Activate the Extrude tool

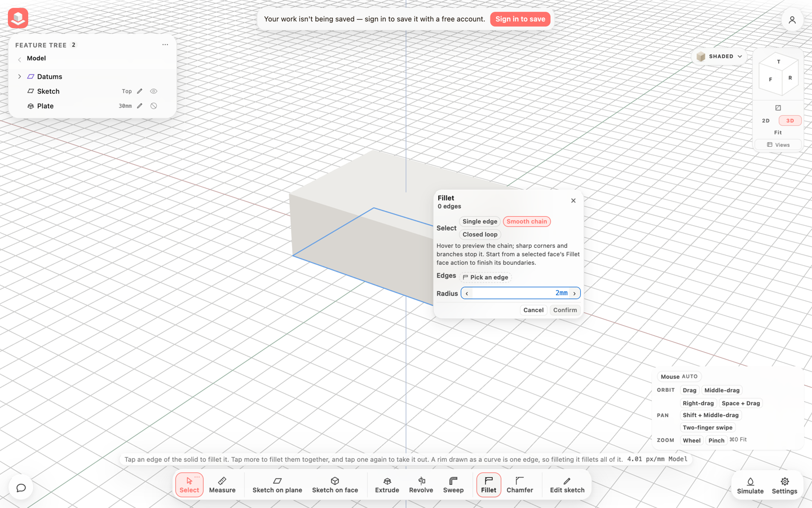[x=387, y=485]
